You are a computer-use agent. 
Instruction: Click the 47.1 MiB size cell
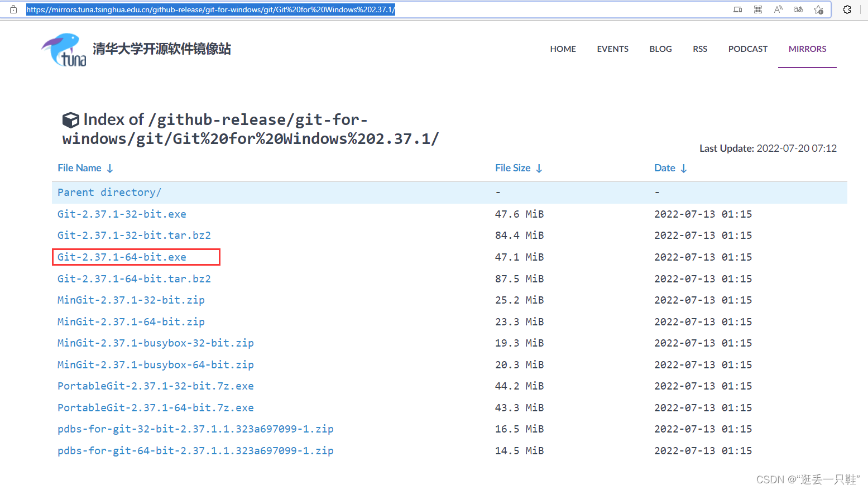point(519,257)
